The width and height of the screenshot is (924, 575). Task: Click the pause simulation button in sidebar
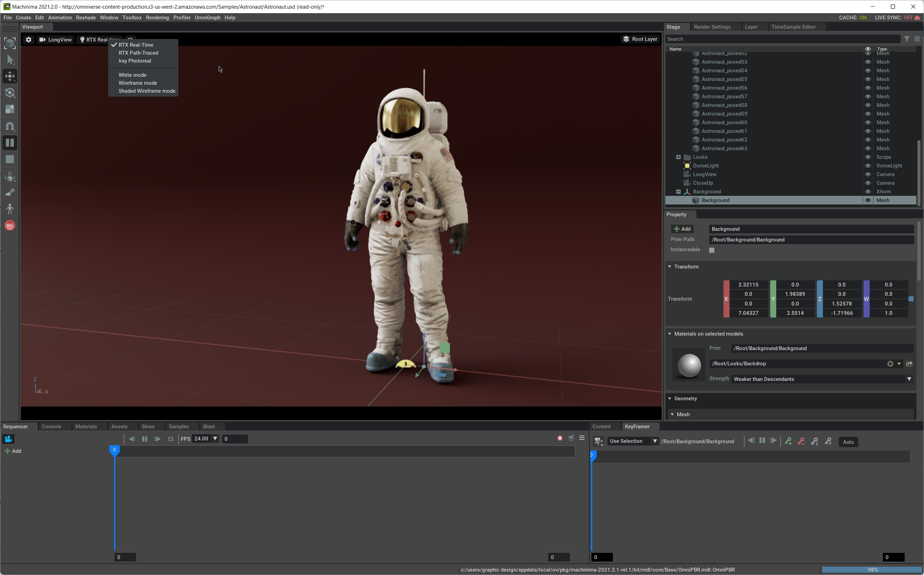coord(10,143)
